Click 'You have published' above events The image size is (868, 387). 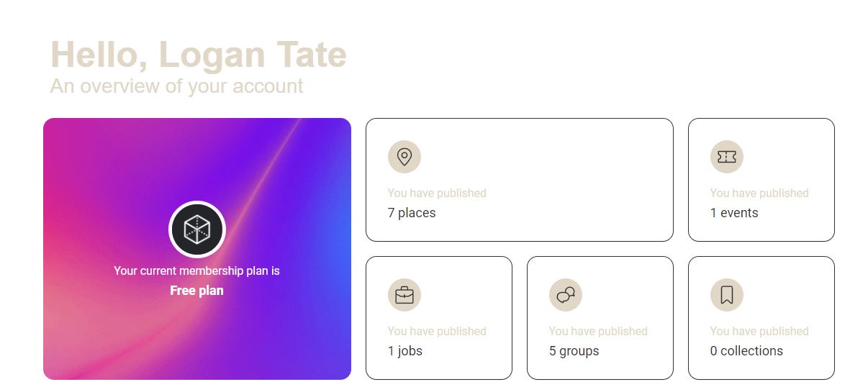click(759, 193)
